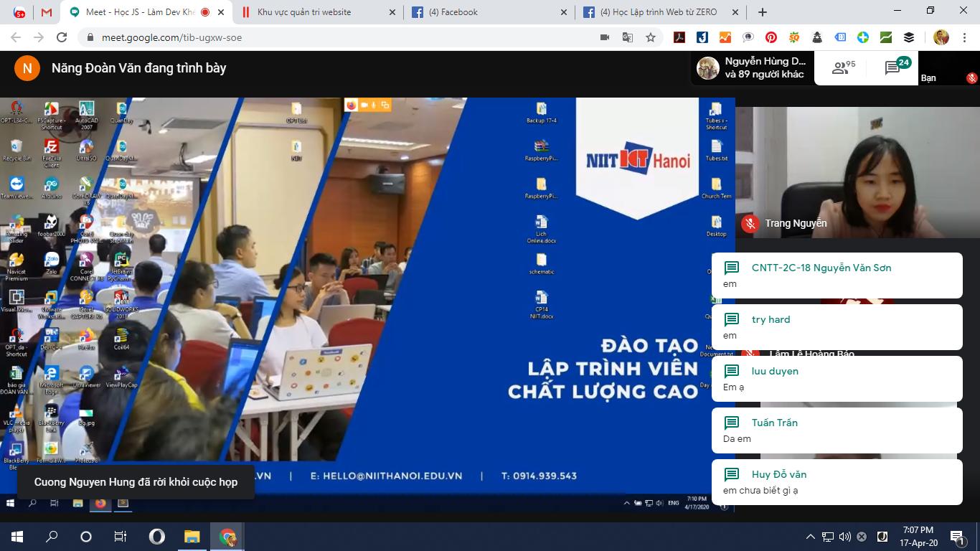
Task: Click the Pinterest extension icon
Action: (771, 37)
